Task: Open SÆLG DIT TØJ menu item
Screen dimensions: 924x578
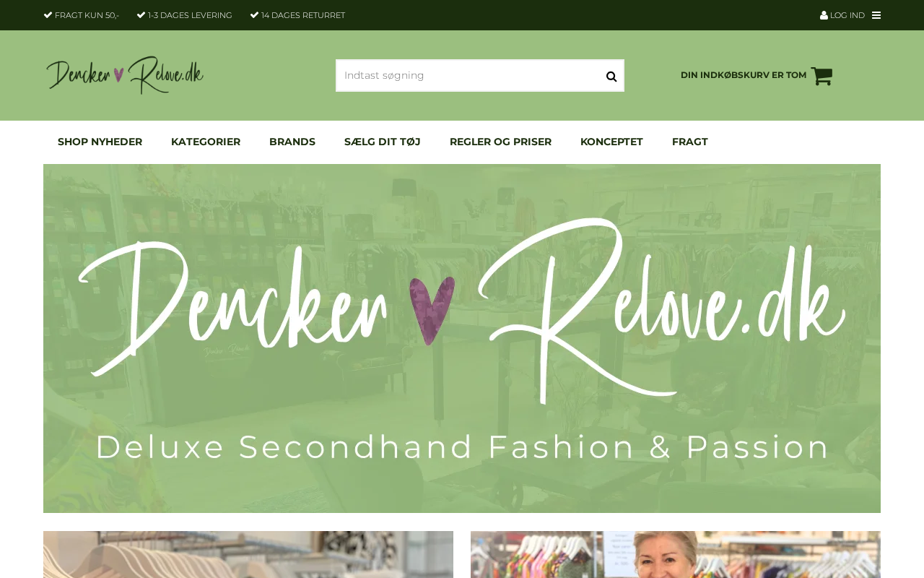Action: point(383,142)
